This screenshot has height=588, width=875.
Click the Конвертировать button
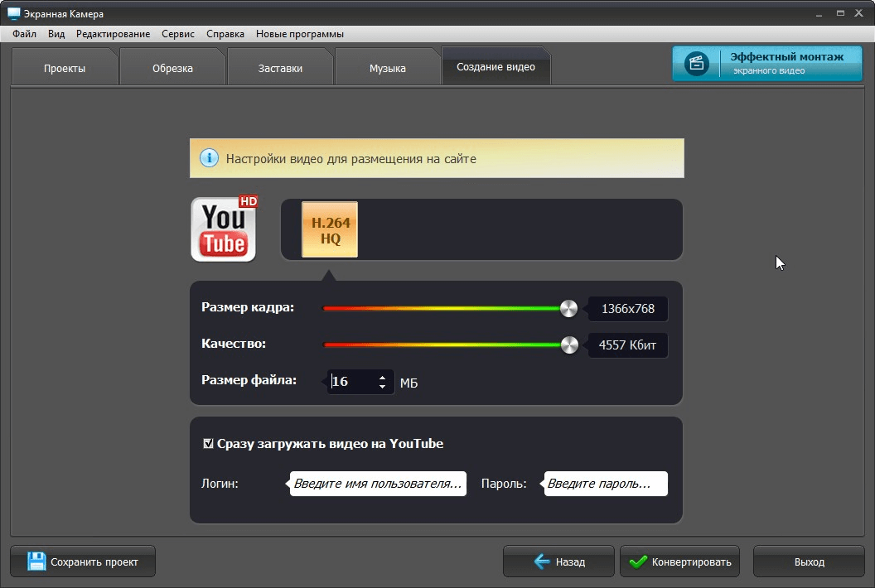pyautogui.click(x=679, y=561)
